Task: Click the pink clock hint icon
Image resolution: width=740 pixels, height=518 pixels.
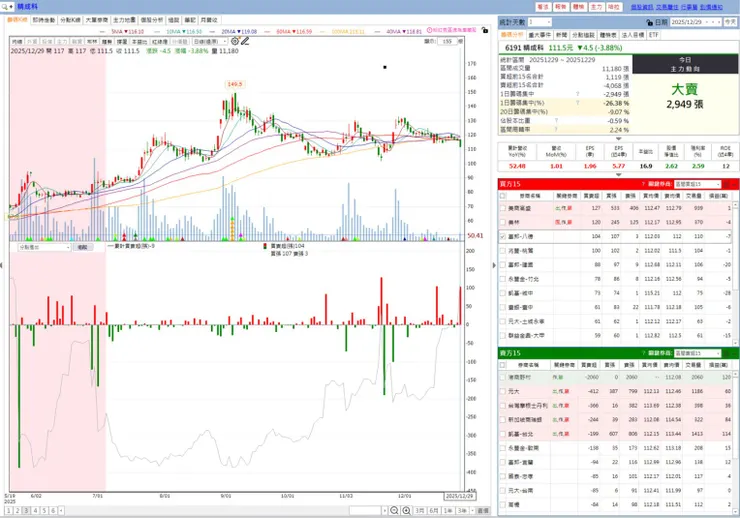Action: click(429, 30)
